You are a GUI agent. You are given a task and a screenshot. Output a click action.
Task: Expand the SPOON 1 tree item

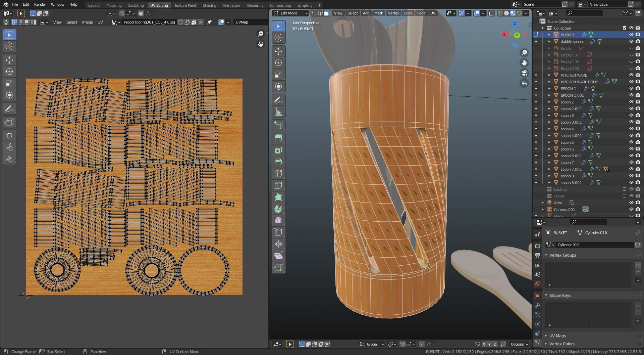(549, 88)
